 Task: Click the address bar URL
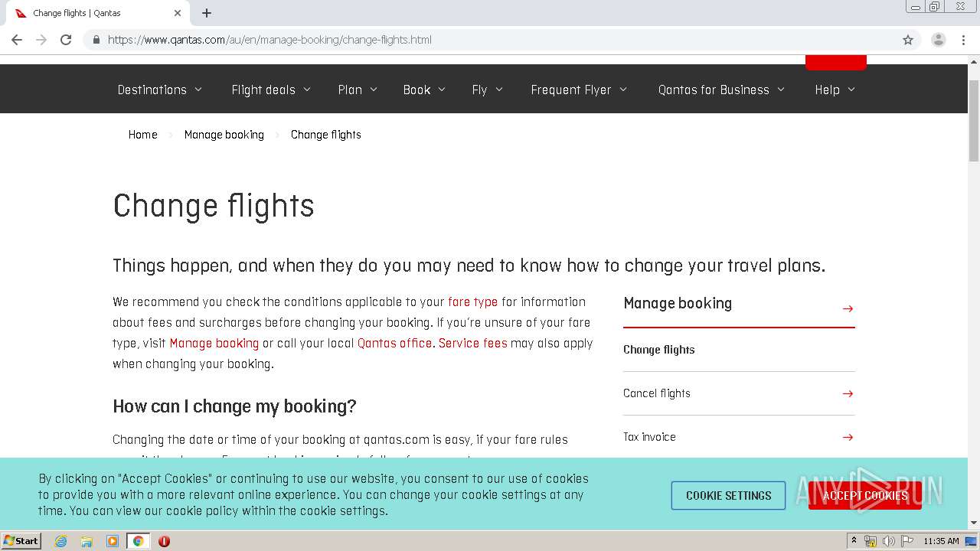tap(269, 40)
